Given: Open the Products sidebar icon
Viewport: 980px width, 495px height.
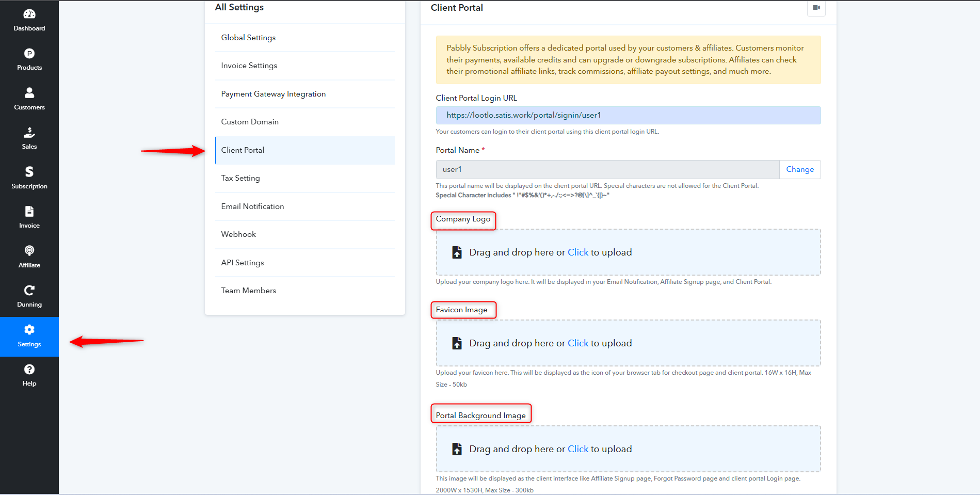Looking at the screenshot, I should click(29, 53).
